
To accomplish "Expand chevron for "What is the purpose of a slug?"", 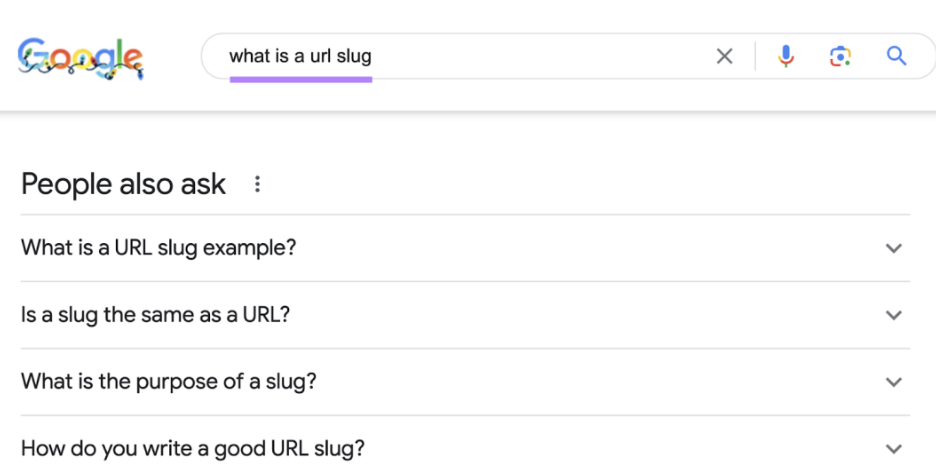I will (x=894, y=382).
